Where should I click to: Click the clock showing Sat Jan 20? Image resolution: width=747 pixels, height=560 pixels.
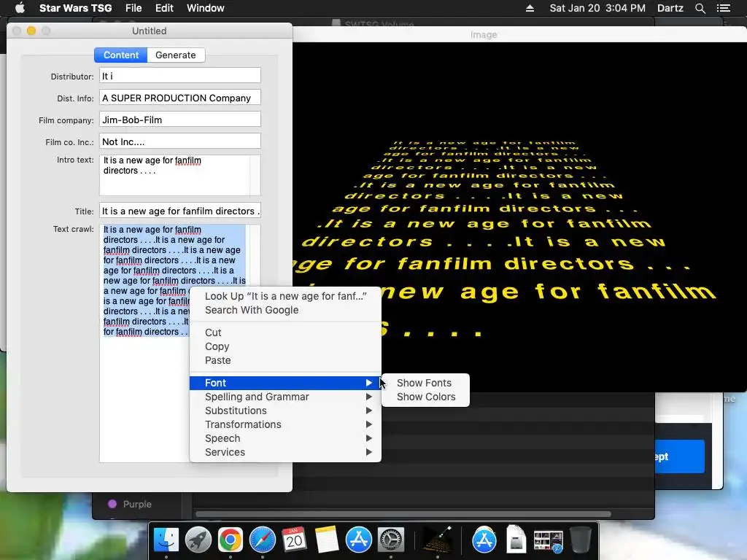tap(597, 8)
